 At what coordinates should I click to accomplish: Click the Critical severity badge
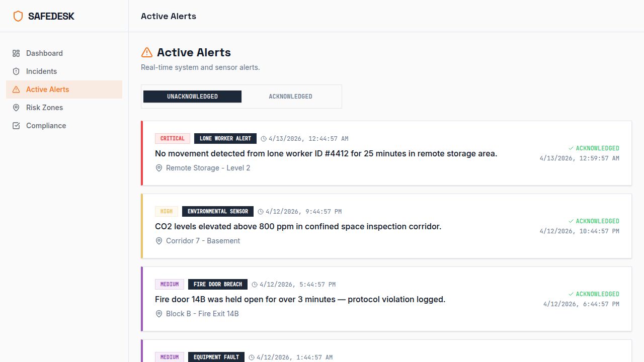click(x=173, y=138)
